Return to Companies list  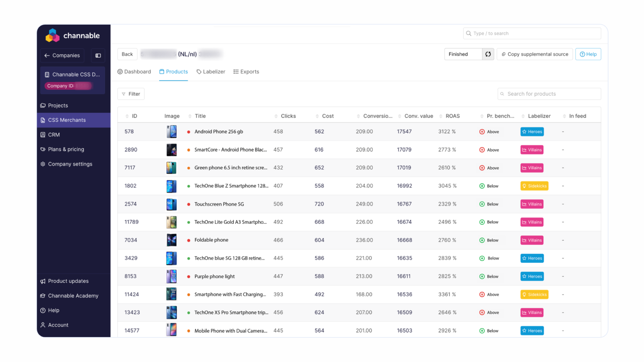(62, 56)
